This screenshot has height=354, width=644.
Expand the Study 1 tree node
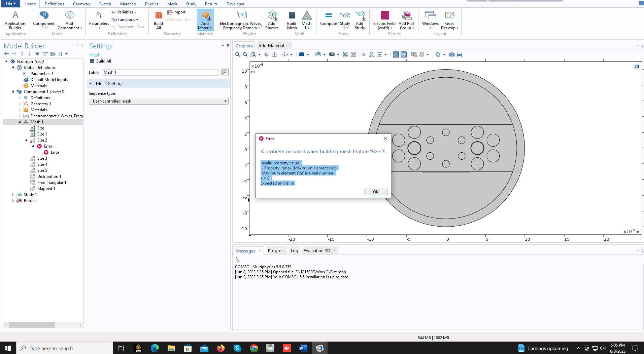[x=13, y=195]
